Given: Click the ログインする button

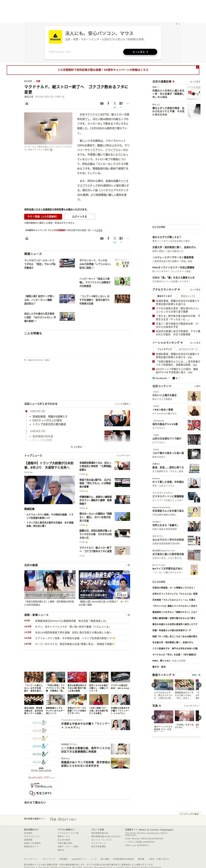Looking at the screenshot, I should 79,217.
